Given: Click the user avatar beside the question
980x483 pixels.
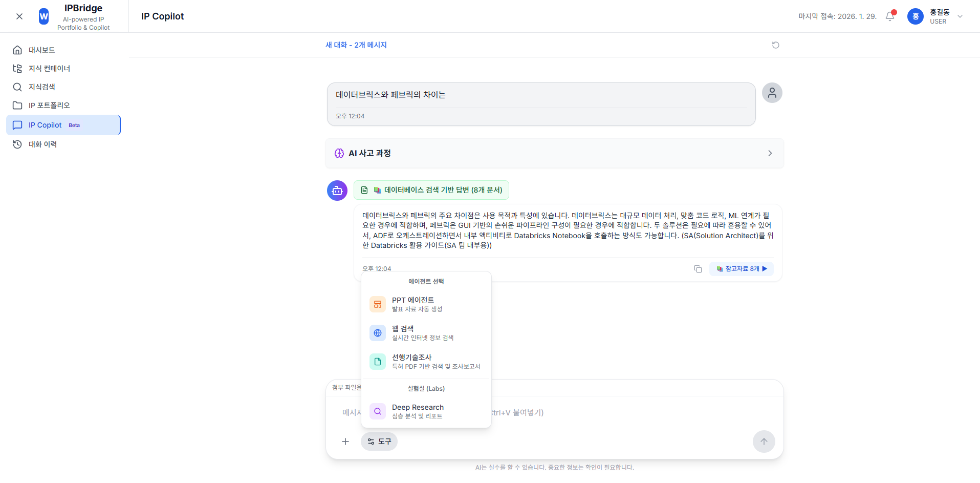Looking at the screenshot, I should [x=772, y=93].
